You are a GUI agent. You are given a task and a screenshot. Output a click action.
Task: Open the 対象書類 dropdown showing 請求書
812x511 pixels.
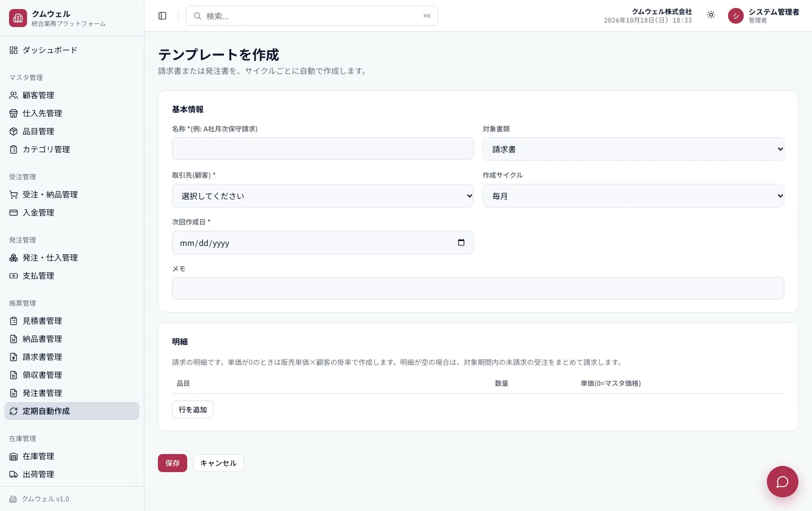pos(633,149)
